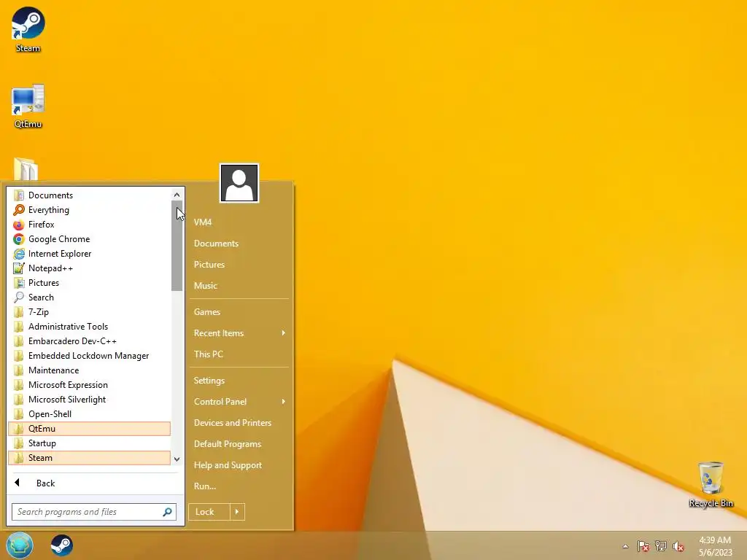Open Steam desktop shortcut icon
The height and width of the screenshot is (560, 747).
click(x=28, y=23)
